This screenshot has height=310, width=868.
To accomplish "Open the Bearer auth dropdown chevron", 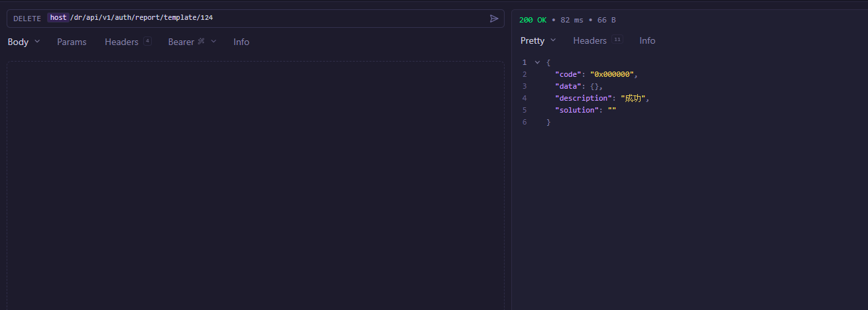I will tap(214, 42).
